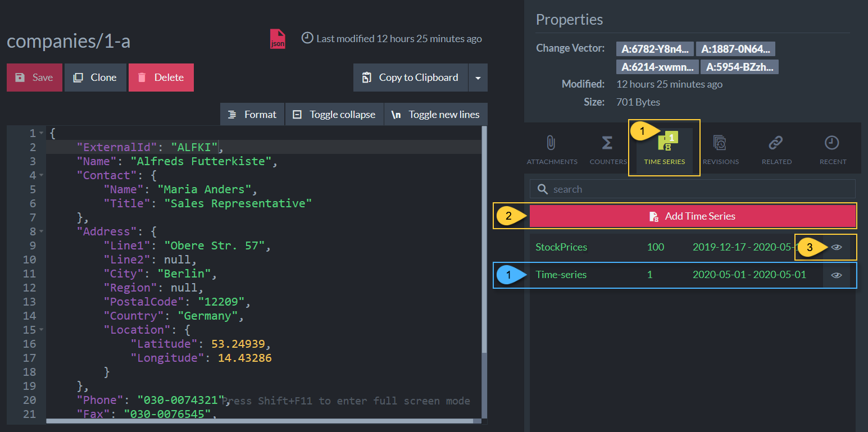Collapse the Address object at line 8
Screen dimensions: 868x432
(41, 231)
